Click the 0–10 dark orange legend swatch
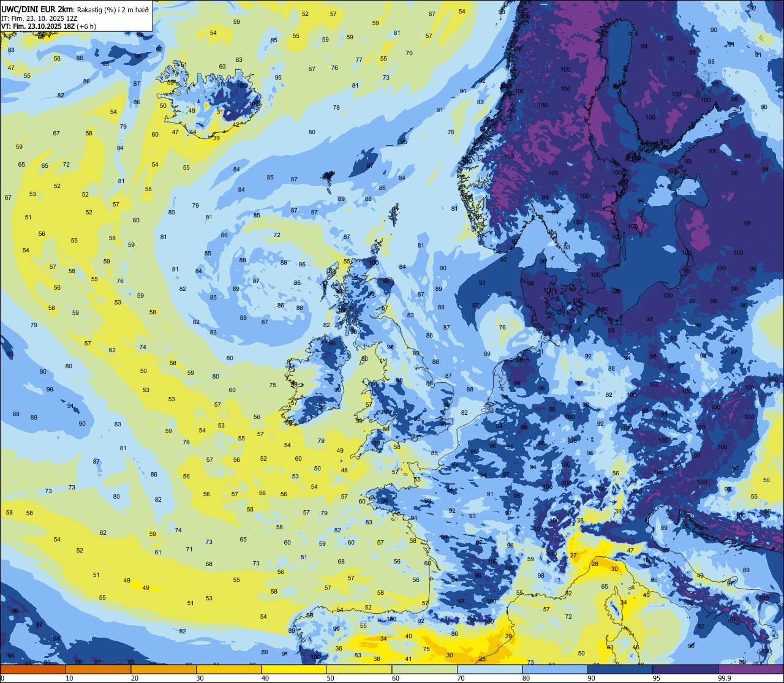The width and height of the screenshot is (784, 683). (x=33, y=669)
